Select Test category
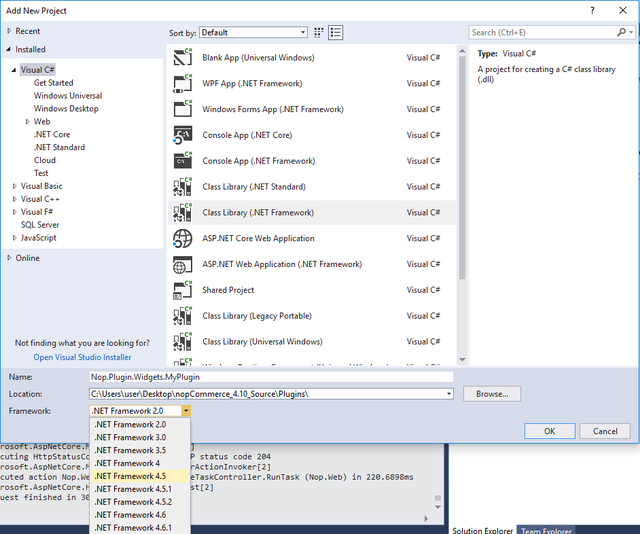This screenshot has height=534, width=640. click(x=41, y=173)
